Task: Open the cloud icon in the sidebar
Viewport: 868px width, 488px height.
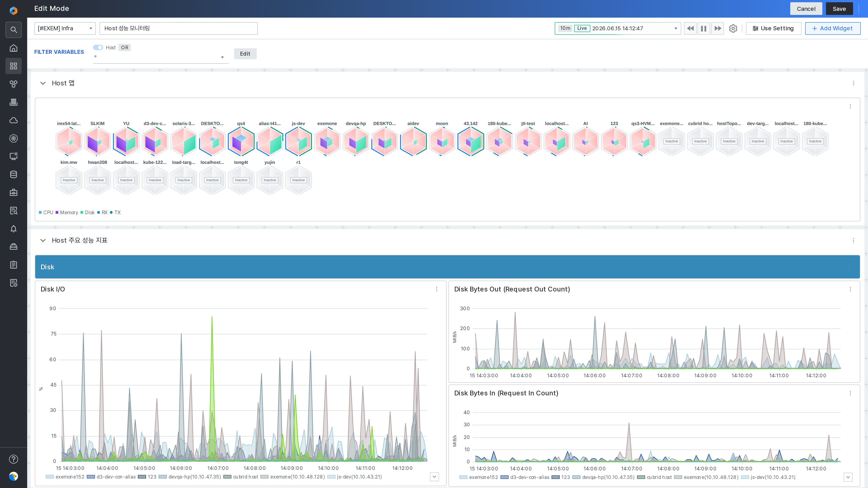Action: pyautogui.click(x=14, y=120)
